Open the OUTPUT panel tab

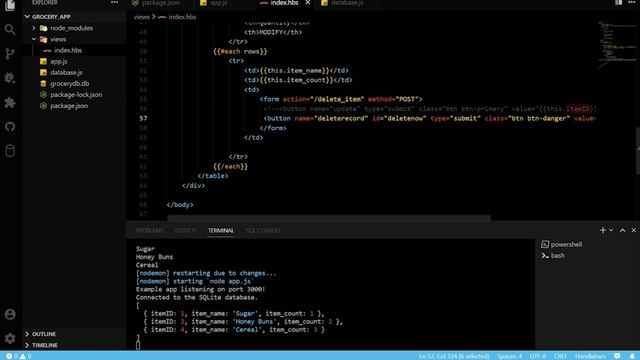click(x=185, y=231)
